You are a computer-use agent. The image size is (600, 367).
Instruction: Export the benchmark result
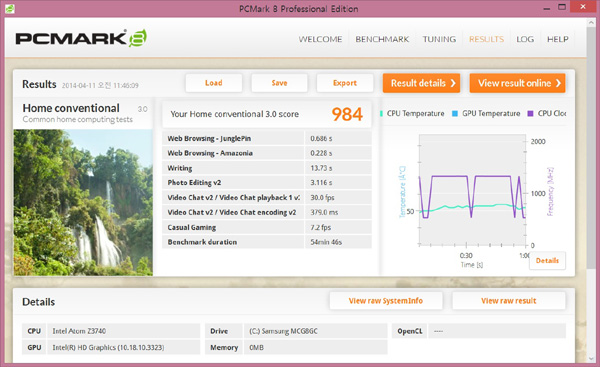345,83
